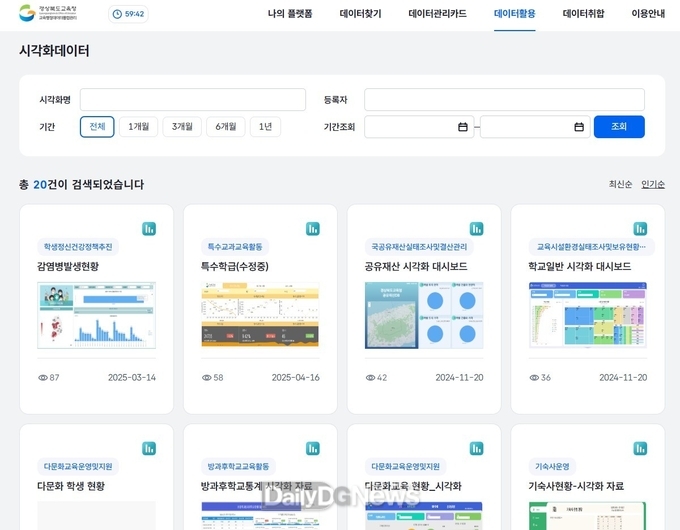This screenshot has height=530, width=680.
Task: Open the 감염병발생현황 dashboard thumbnail
Action: coord(96,315)
